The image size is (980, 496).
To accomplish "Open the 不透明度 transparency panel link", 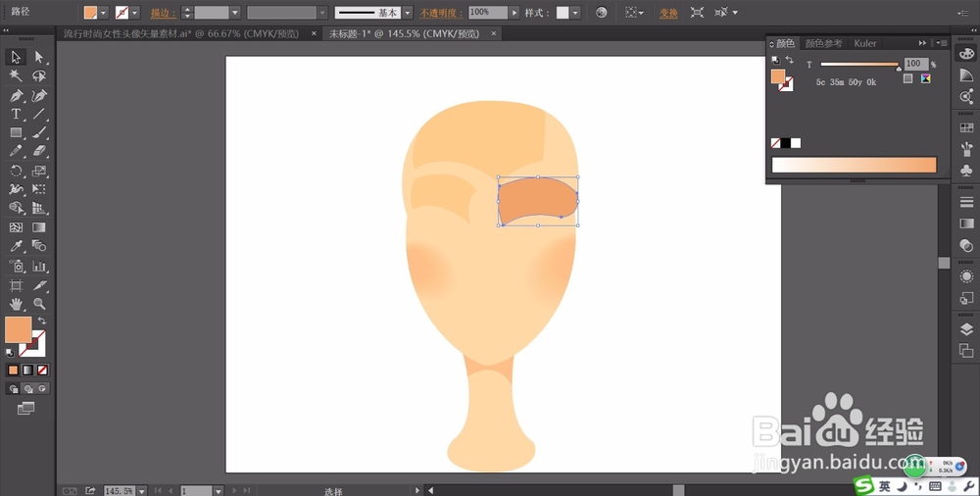I will tap(441, 13).
